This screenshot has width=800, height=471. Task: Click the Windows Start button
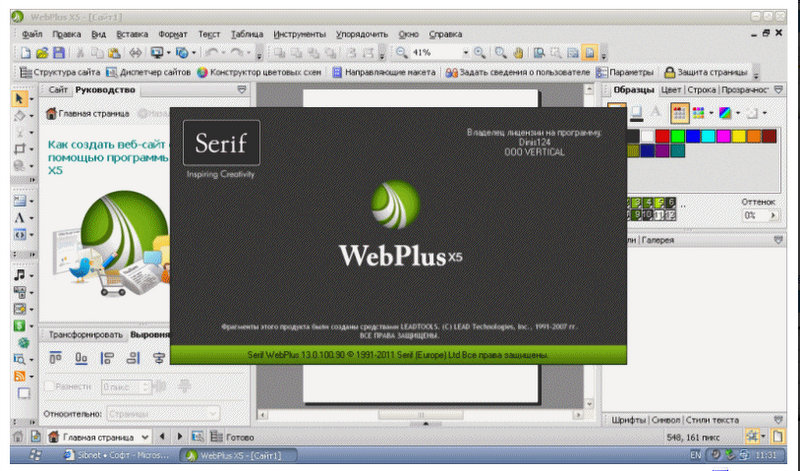35,455
